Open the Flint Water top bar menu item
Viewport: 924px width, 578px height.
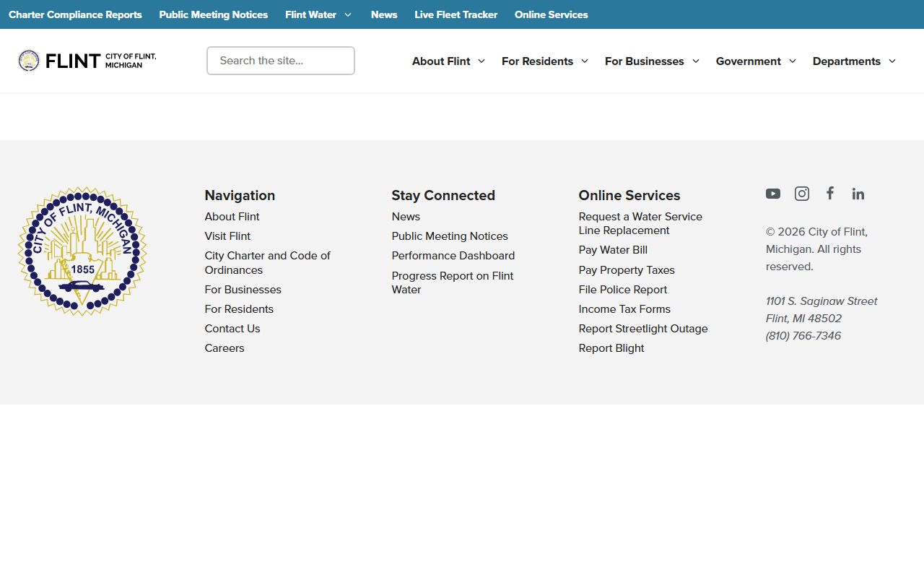tap(310, 14)
